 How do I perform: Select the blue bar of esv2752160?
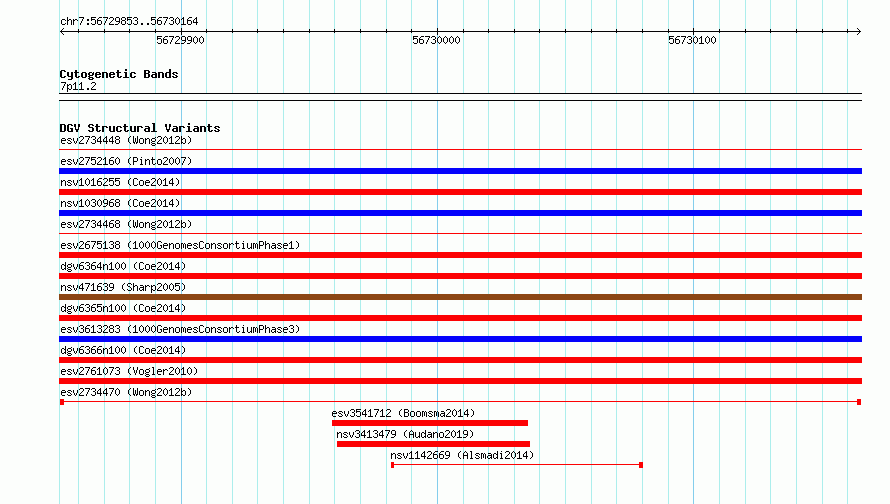point(460,171)
